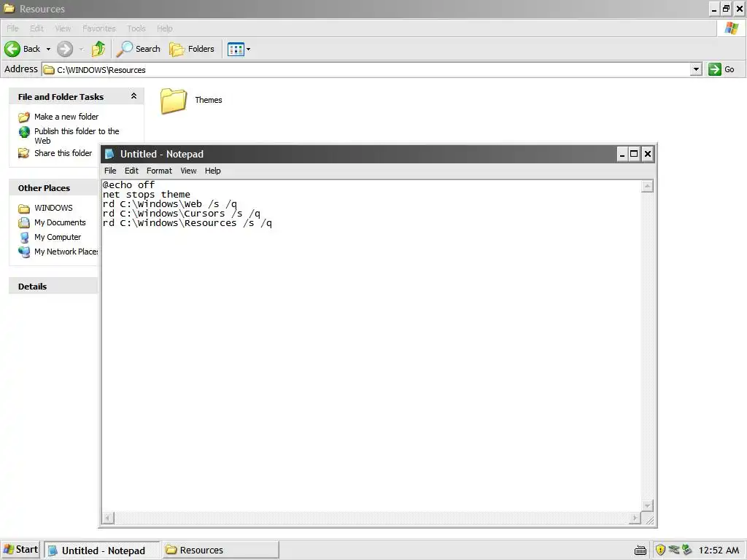The image size is (747, 560).
Task: Open My Network Places link
Action: [66, 252]
